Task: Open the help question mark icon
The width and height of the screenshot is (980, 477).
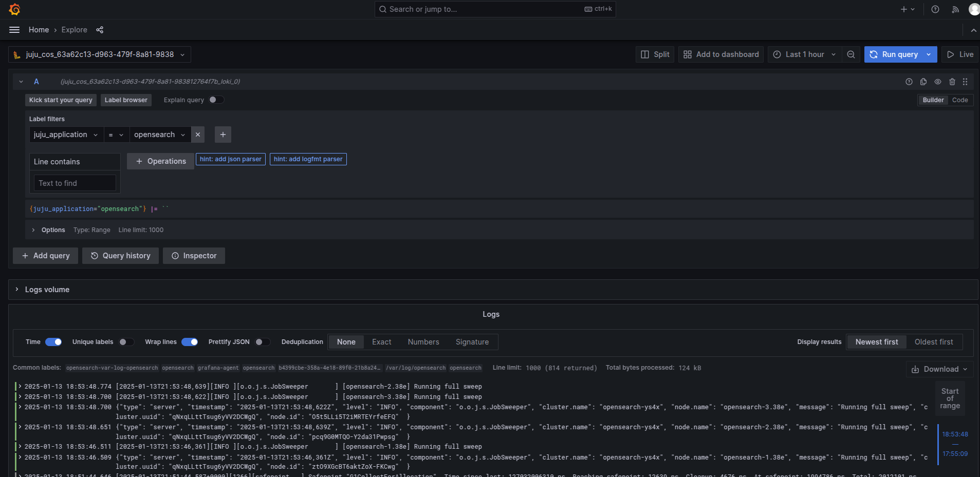Action: point(935,9)
